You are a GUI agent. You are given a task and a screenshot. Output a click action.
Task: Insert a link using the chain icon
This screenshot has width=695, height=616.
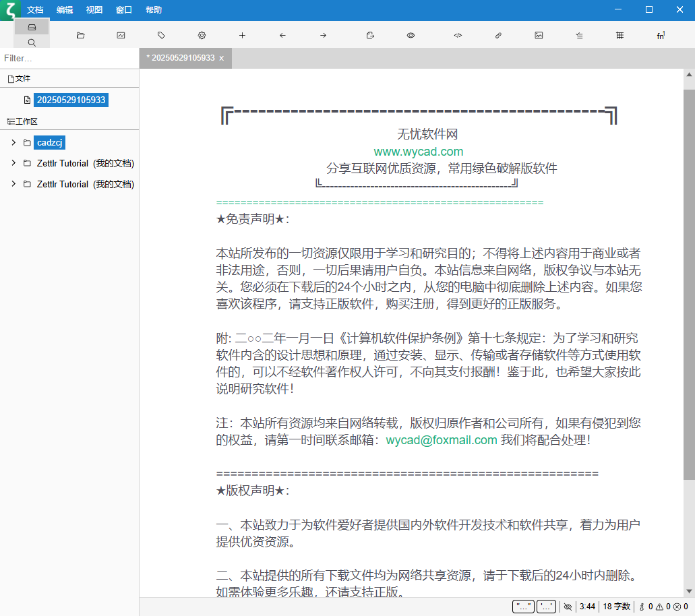click(x=498, y=35)
